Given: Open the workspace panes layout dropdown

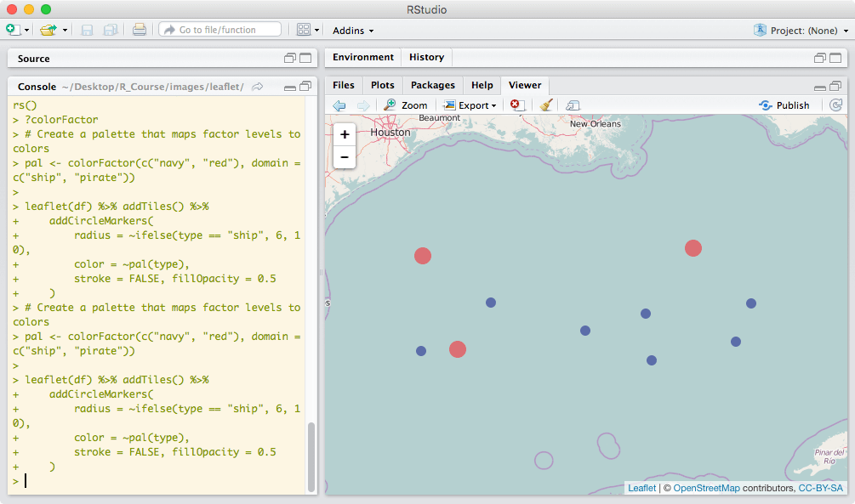Looking at the screenshot, I should [309, 30].
